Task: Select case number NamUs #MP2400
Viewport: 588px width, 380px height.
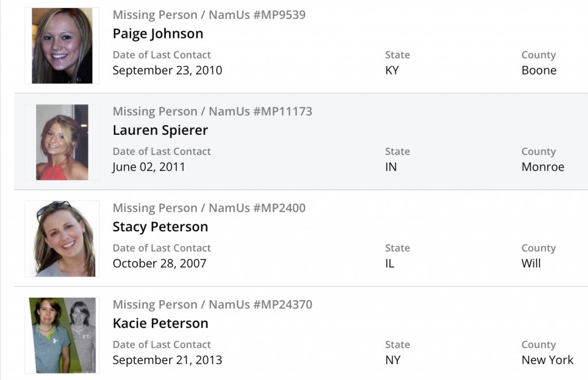Action: [257, 208]
